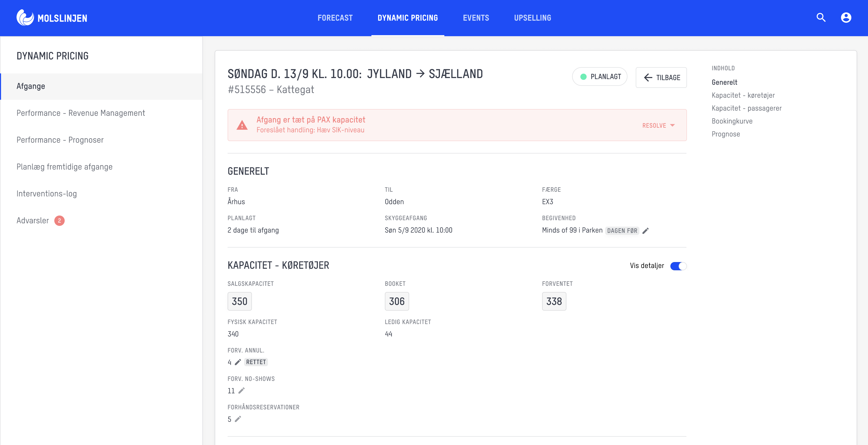Jump to Prognose section
The width and height of the screenshot is (868, 445).
pos(725,134)
